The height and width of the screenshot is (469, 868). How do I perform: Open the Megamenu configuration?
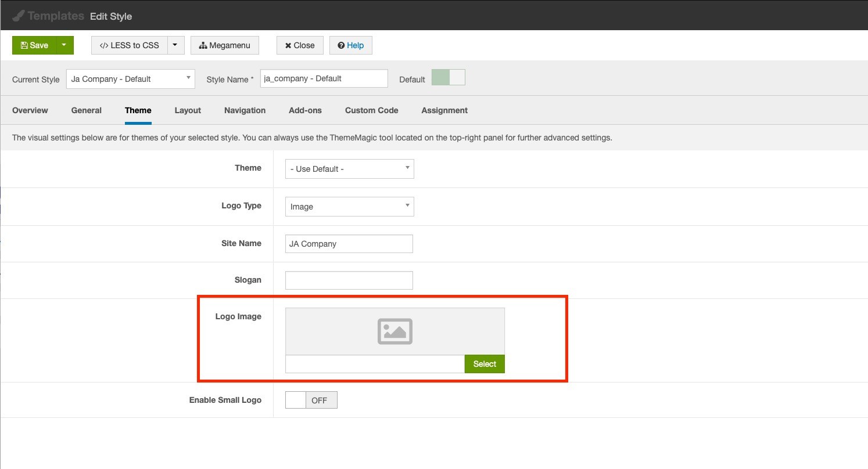click(224, 45)
